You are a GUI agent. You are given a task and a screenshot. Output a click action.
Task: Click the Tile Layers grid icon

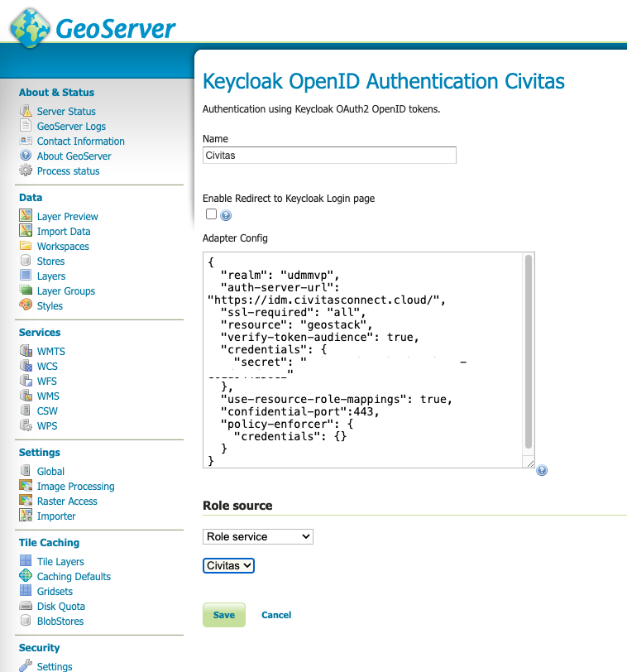[26, 560]
